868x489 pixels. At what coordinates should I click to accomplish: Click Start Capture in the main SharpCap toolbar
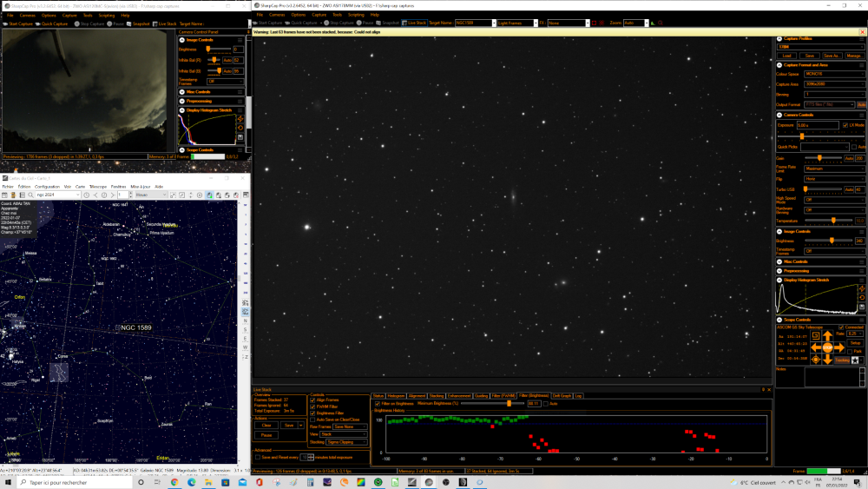click(x=266, y=23)
